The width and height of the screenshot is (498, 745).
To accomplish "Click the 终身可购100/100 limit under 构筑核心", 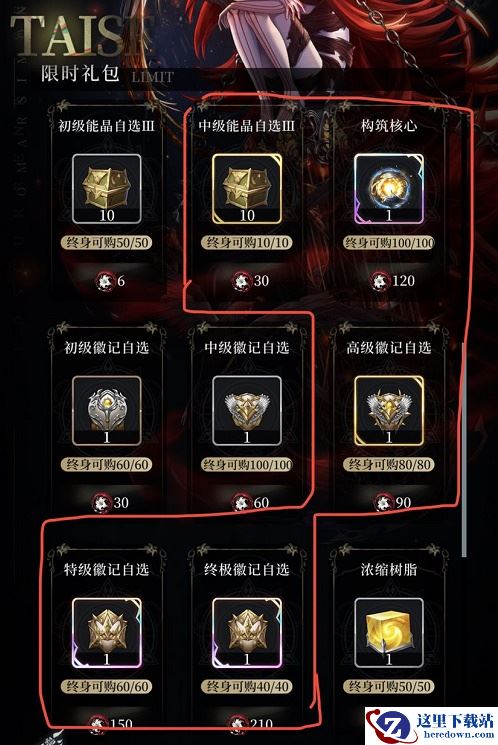I will point(389,243).
